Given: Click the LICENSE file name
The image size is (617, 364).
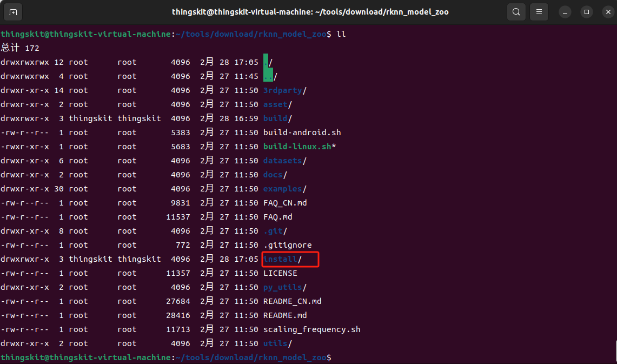Looking at the screenshot, I should pos(280,273).
